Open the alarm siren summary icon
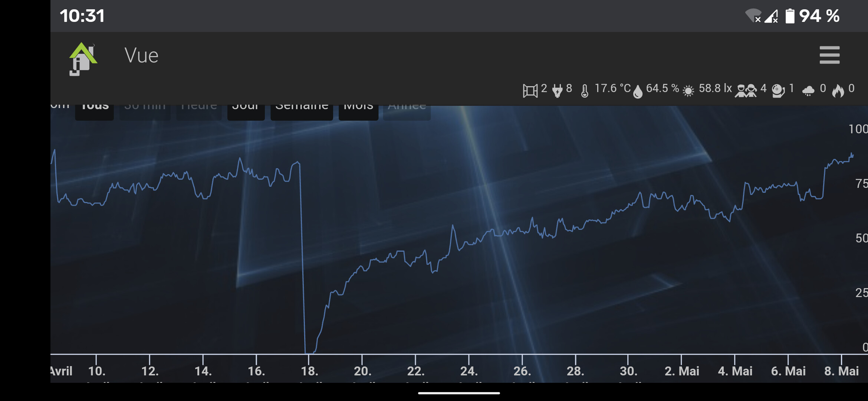Viewport: 868px width, 401px height. tap(778, 91)
